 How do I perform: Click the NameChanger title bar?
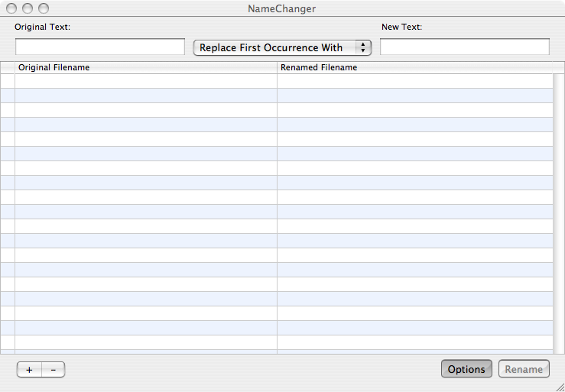[282, 8]
